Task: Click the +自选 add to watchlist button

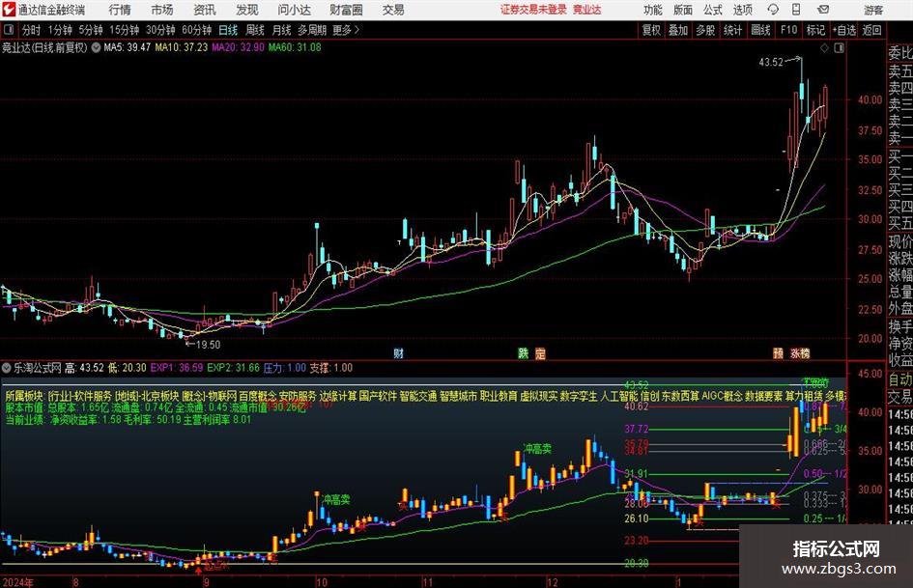Action: 843,30
